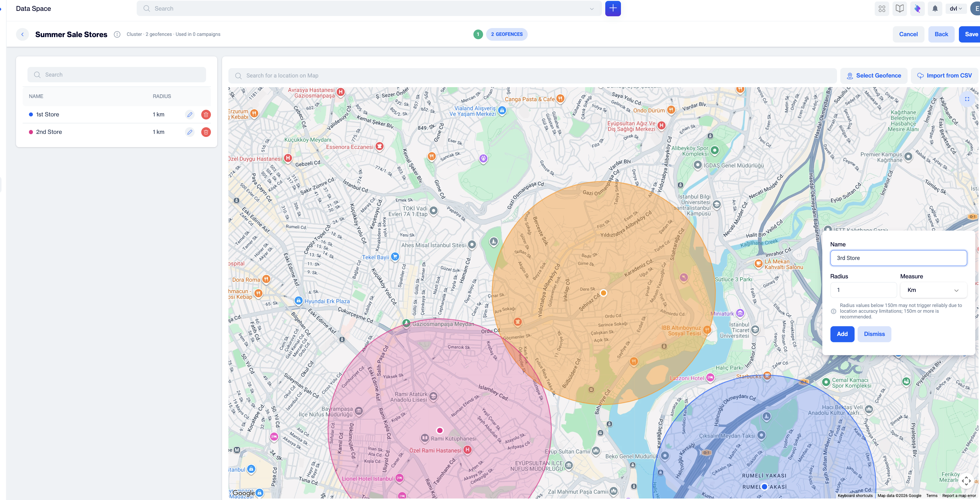This screenshot has width=980, height=500.
Task: Click the Hyundai Erk Plaza pin
Action: (x=299, y=301)
